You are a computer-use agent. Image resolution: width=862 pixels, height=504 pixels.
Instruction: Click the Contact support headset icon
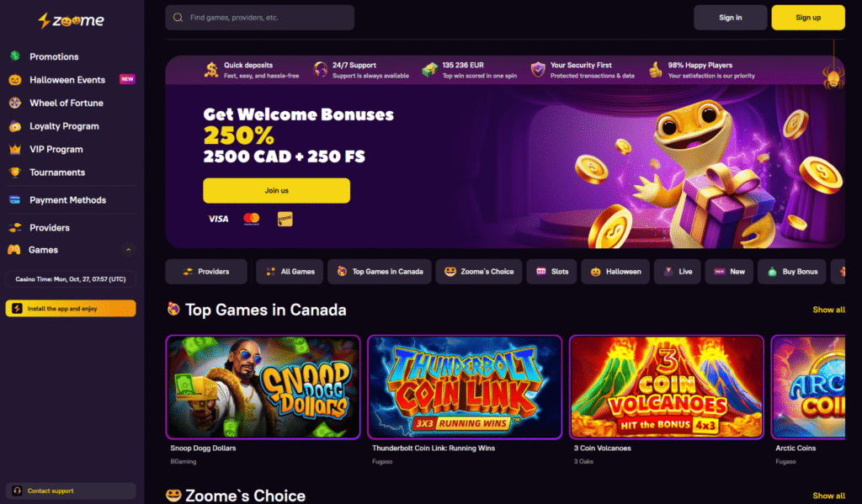17,491
